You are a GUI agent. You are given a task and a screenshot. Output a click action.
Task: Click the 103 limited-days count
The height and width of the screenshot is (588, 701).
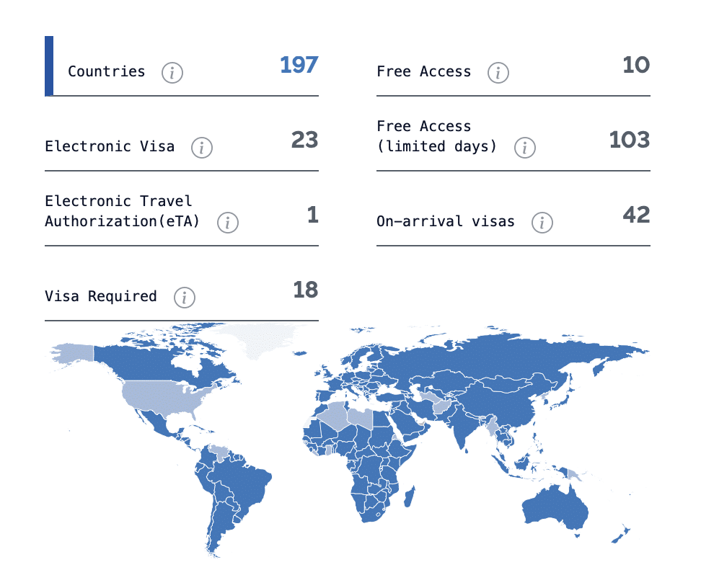point(629,139)
